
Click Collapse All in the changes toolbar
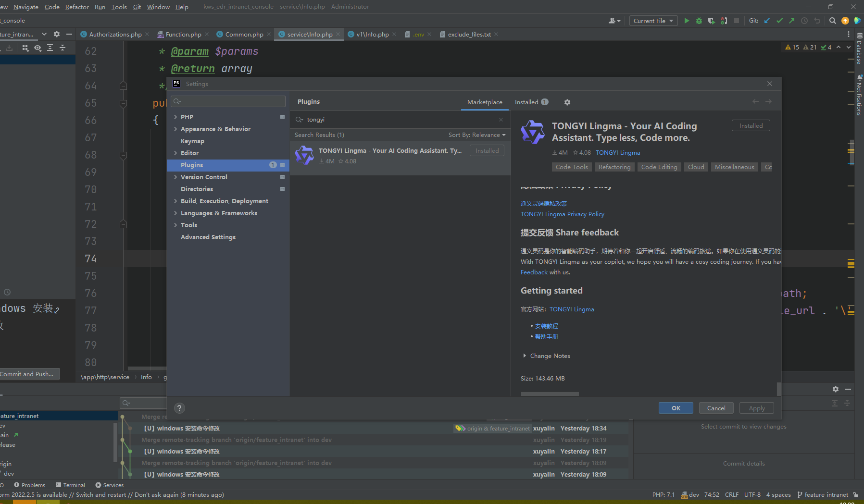point(63,48)
